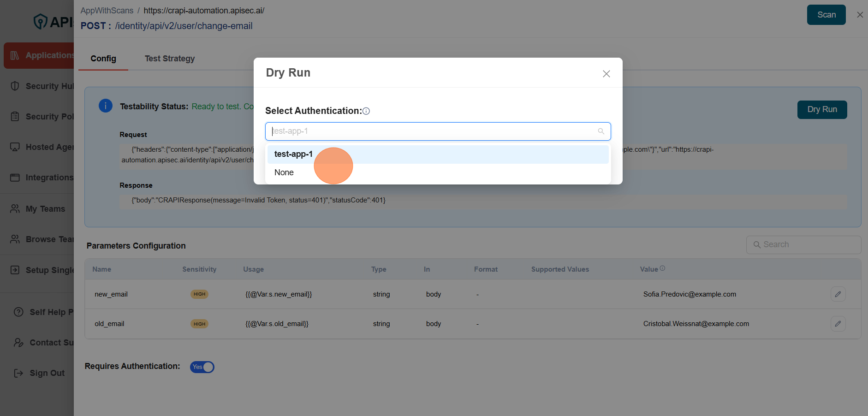Select test-app-1 from the authentication dropdown
Viewport: 868px width, 416px height.
click(293, 154)
